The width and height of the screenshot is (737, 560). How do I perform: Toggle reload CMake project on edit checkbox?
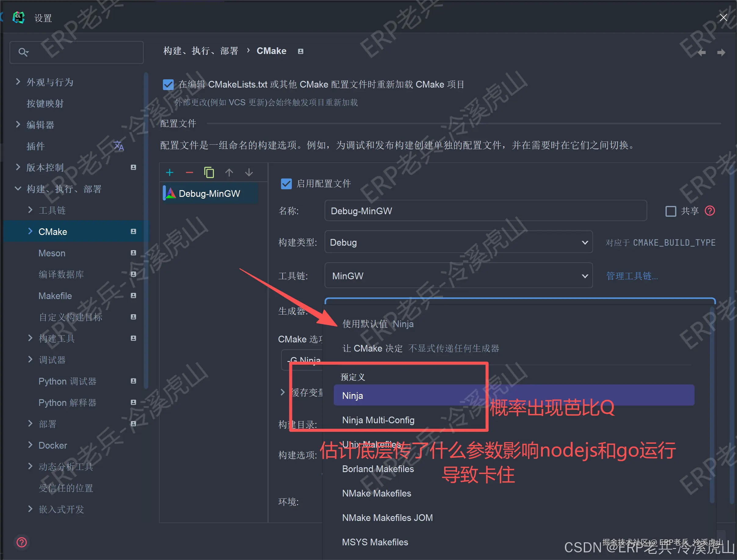[168, 85]
